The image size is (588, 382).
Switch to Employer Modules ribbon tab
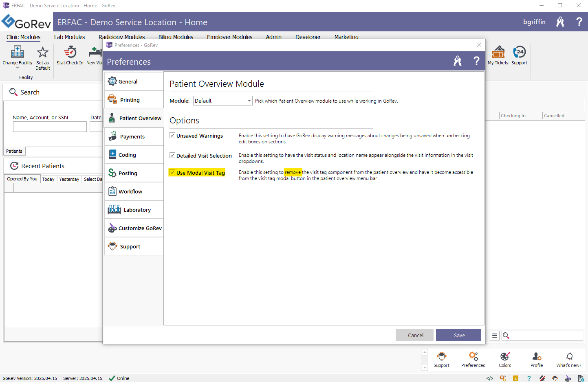tap(229, 37)
